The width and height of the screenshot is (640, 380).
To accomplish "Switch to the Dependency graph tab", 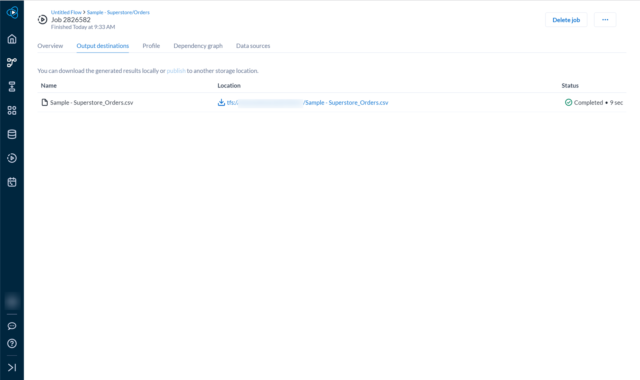I will [x=198, y=46].
